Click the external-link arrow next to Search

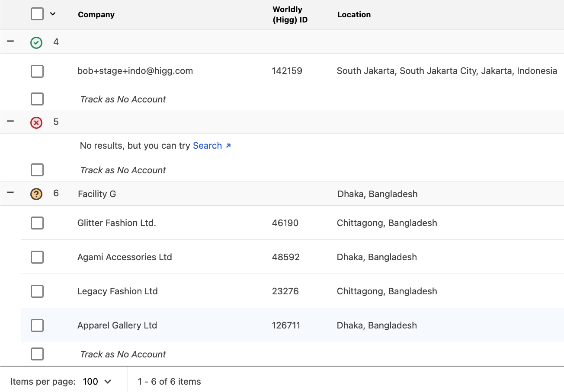click(228, 145)
